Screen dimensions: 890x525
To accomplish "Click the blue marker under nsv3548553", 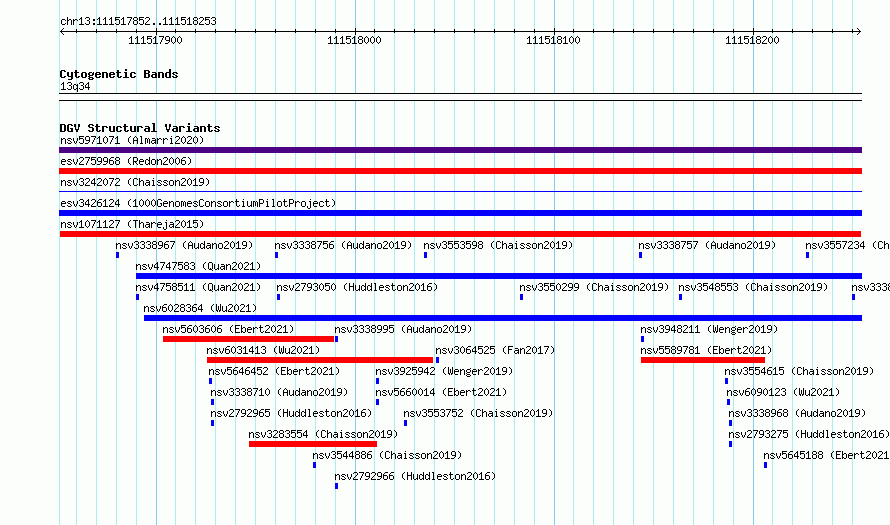I will [680, 297].
